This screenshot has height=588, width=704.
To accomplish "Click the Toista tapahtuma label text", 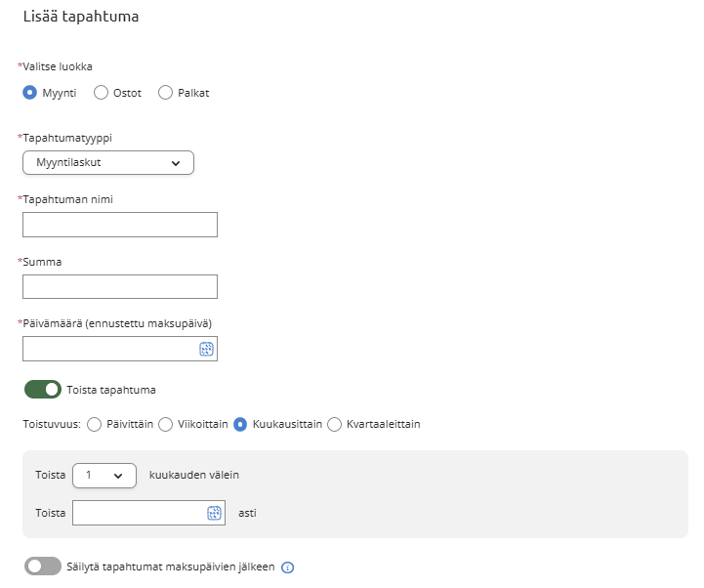I will [111, 390].
